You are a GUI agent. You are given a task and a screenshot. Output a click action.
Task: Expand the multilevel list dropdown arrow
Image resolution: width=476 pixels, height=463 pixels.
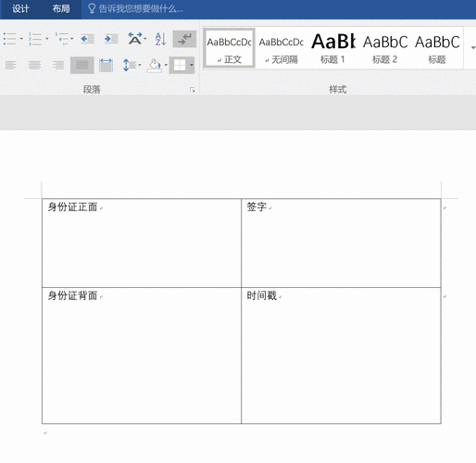pyautogui.click(x=72, y=39)
